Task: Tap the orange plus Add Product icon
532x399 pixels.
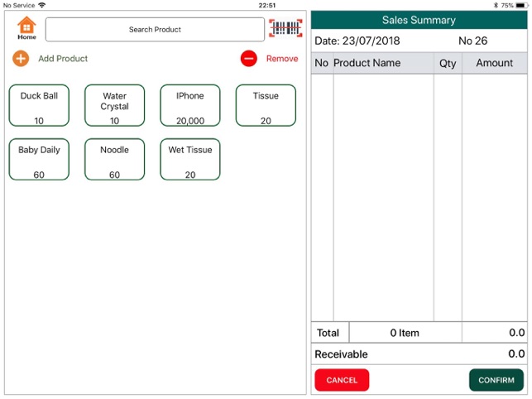Action: point(21,59)
